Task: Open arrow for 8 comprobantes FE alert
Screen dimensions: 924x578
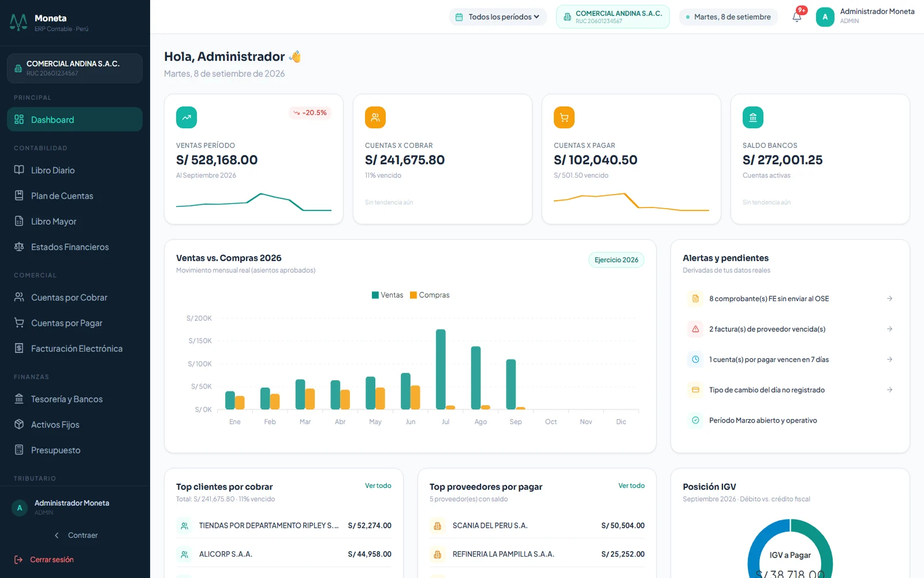Action: 889,299
